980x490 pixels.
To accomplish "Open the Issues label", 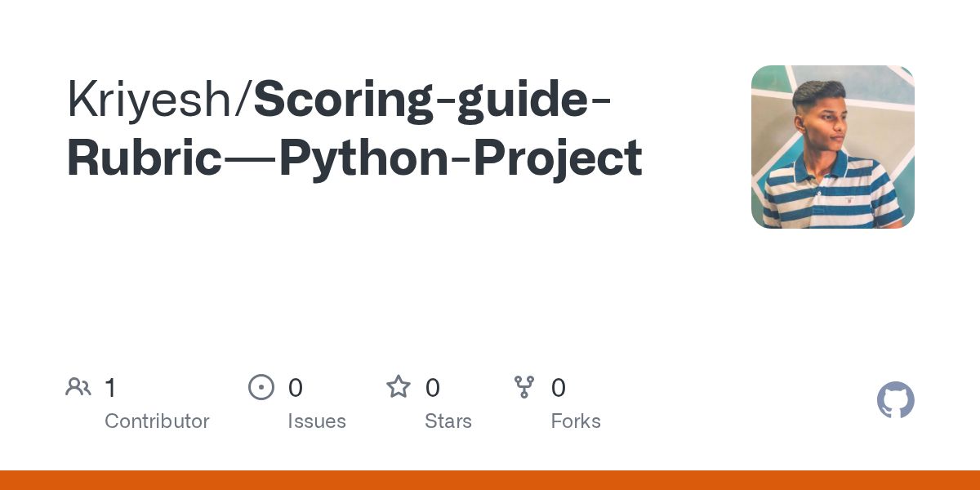I will [317, 421].
